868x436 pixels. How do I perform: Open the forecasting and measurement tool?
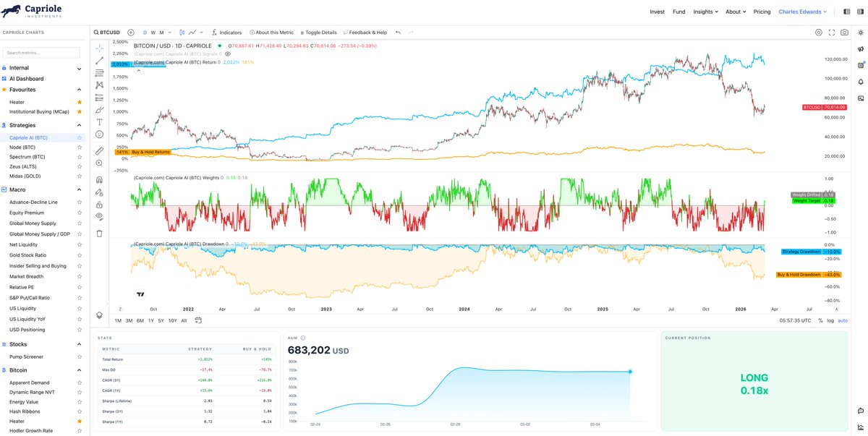[99, 97]
